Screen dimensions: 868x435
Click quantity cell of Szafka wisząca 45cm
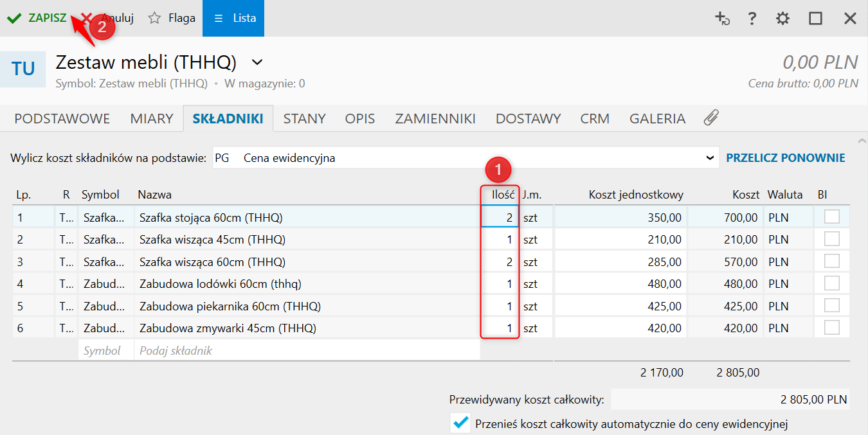tap(500, 240)
